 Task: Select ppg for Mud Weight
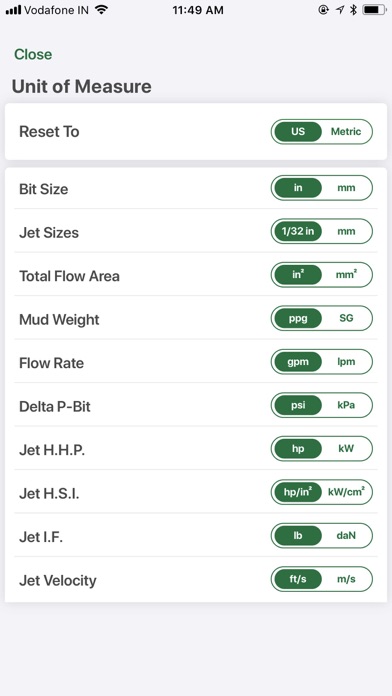[298, 318]
